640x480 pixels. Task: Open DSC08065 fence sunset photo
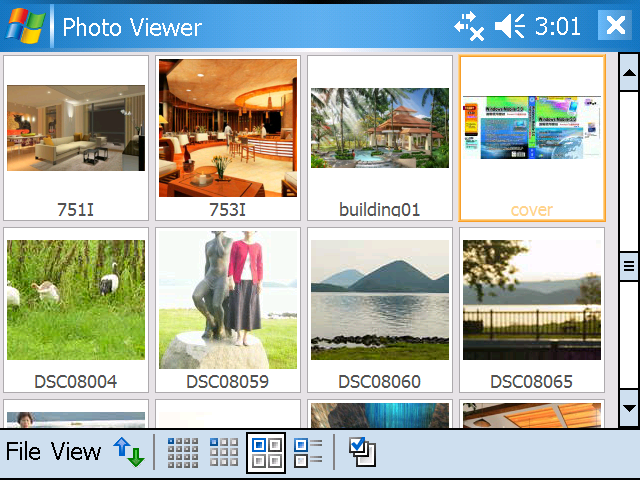[532, 300]
